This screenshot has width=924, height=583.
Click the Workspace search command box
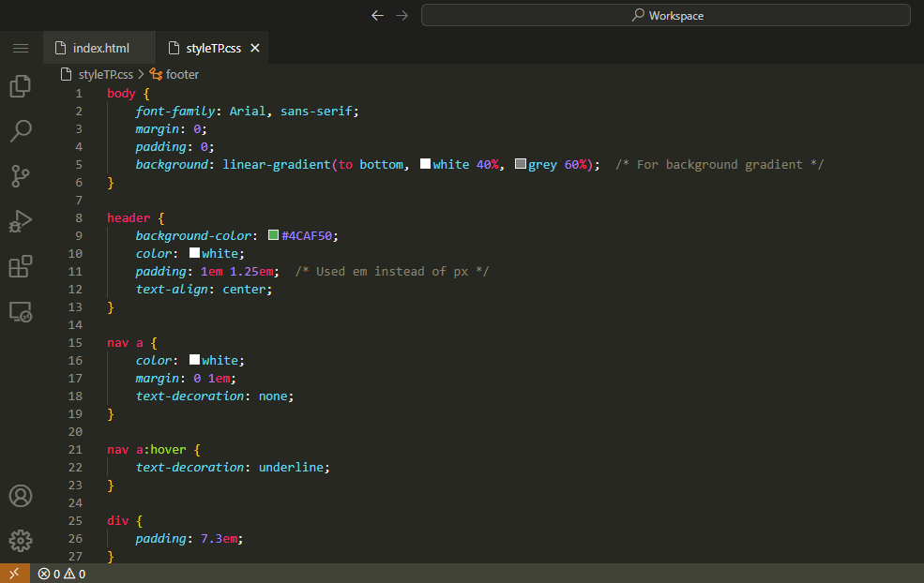(666, 15)
